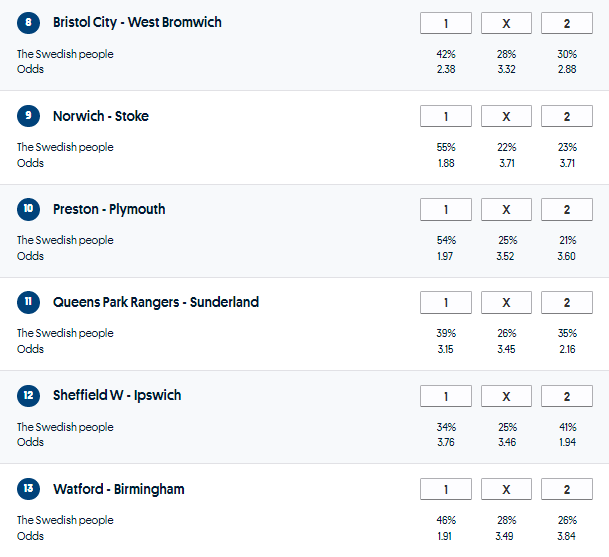Select away win 2 for Bristol City - West Bromwich
The height and width of the screenshot is (557, 609).
click(x=566, y=23)
